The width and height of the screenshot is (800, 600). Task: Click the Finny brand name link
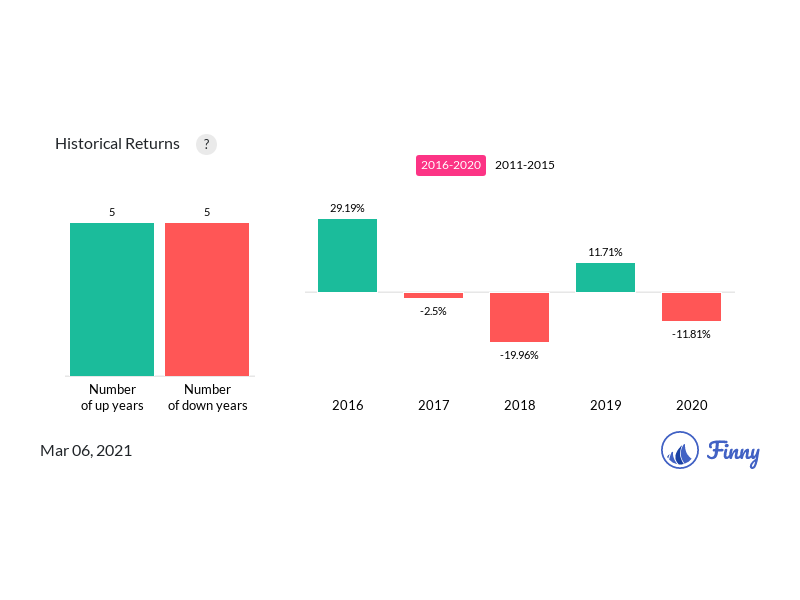coord(733,452)
